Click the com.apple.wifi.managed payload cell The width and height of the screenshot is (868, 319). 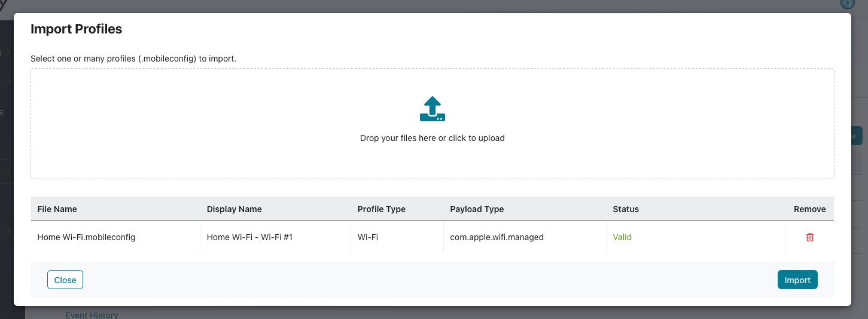coord(497,237)
